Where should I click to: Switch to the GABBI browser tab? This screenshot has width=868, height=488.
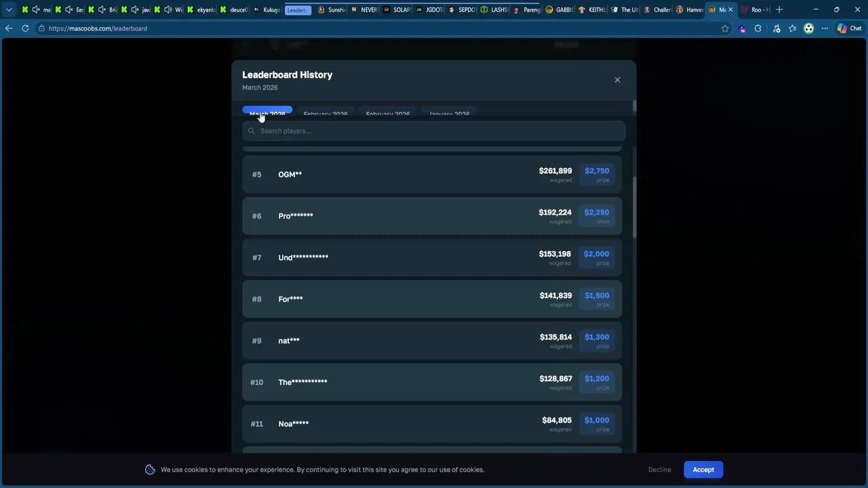(560, 9)
